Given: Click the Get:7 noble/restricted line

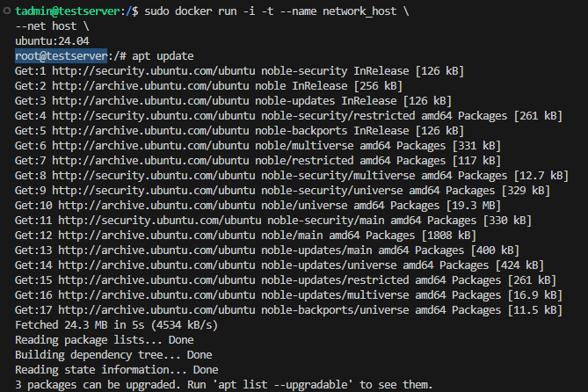Looking at the screenshot, I should pyautogui.click(x=258, y=161).
